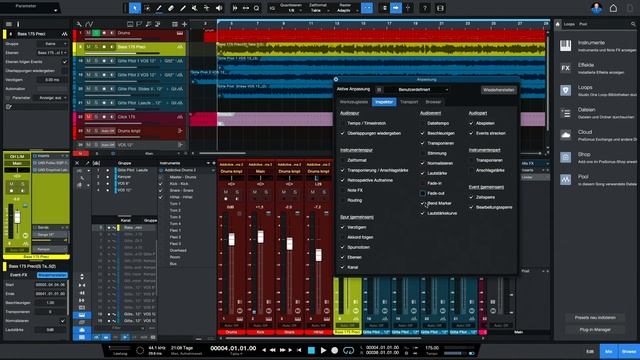Screen dimensions: 640x360
Task: Check the Fade-out checkbox
Action: point(423,193)
